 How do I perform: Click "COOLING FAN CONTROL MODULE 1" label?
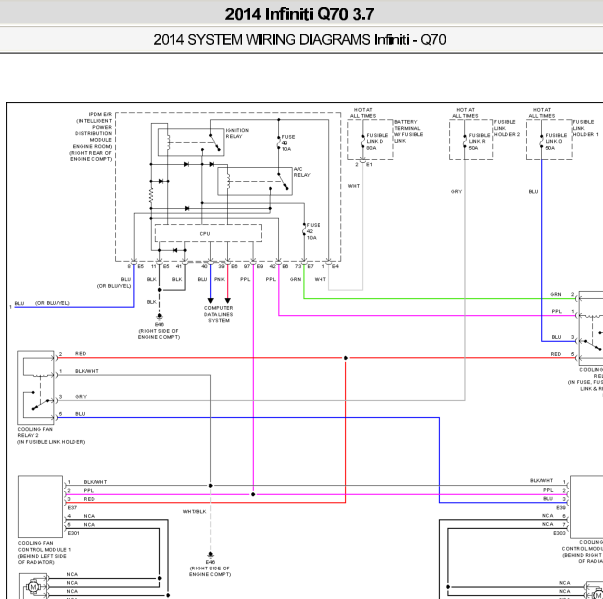44,546
